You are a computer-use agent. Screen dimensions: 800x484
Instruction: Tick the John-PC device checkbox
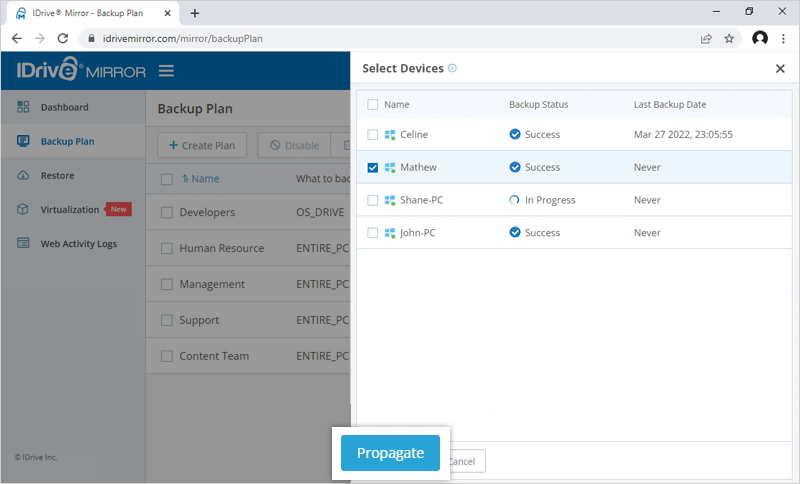pyautogui.click(x=373, y=233)
